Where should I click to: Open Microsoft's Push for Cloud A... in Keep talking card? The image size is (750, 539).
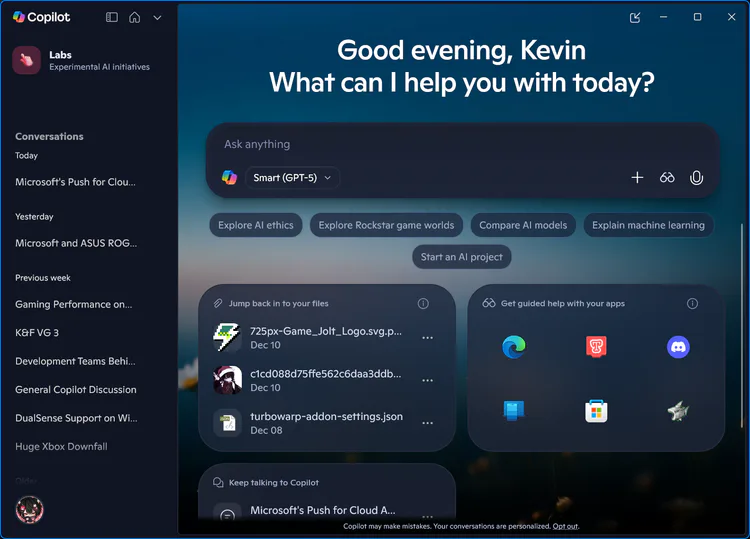click(323, 511)
